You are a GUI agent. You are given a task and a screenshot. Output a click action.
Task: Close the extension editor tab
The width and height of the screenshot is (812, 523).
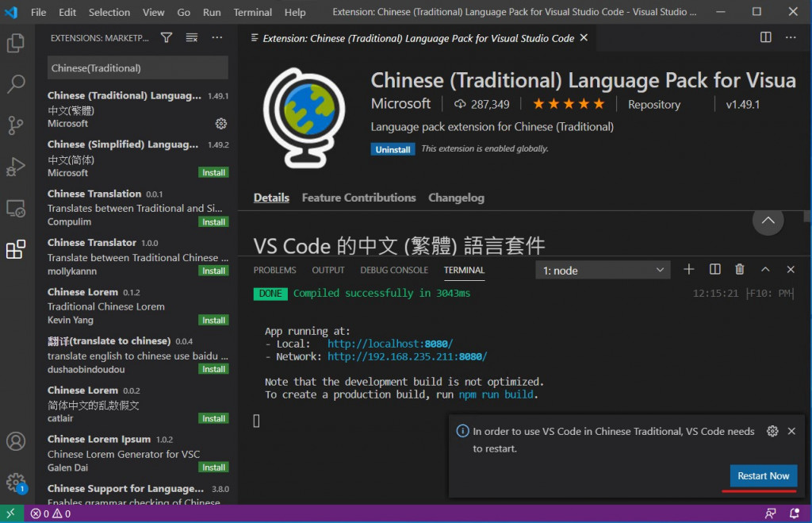(584, 38)
